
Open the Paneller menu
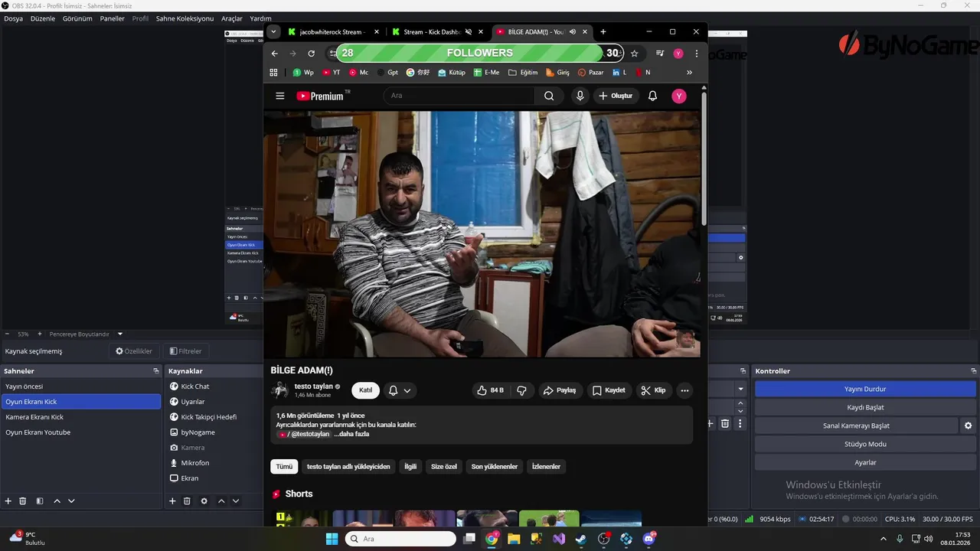click(x=112, y=18)
